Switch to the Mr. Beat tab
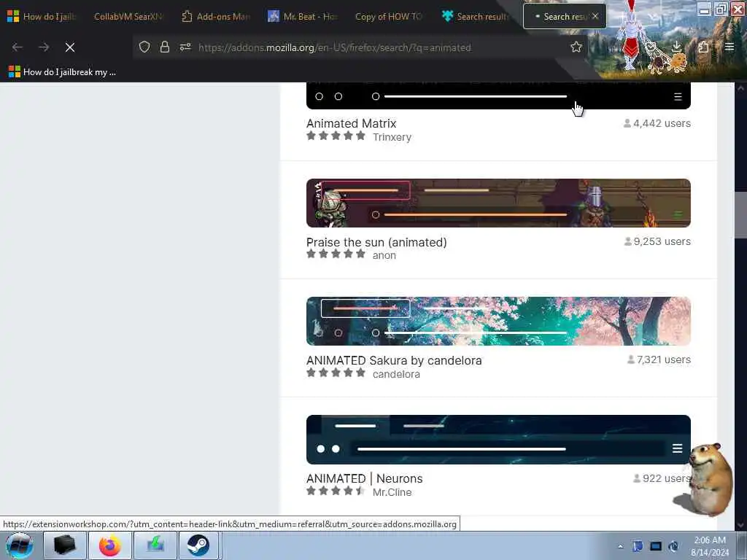The image size is (747, 560). click(x=303, y=17)
